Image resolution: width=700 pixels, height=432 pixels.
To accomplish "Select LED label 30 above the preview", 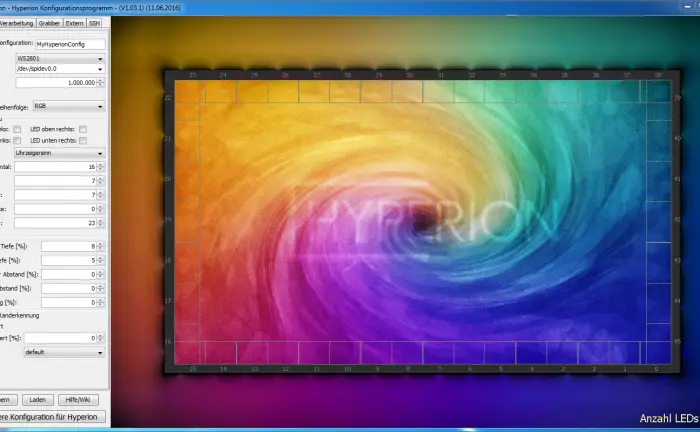I will [x=409, y=75].
